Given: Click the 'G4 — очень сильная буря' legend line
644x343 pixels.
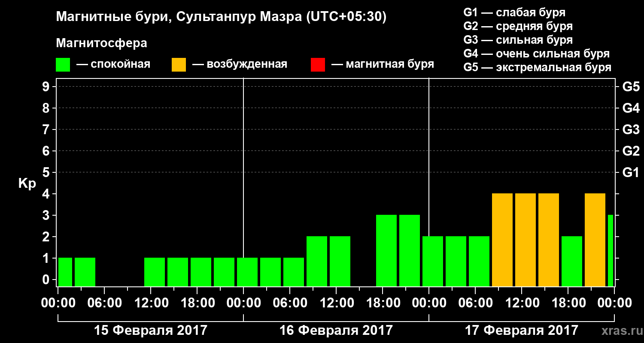Looking at the screenshot, I should pos(537,54).
